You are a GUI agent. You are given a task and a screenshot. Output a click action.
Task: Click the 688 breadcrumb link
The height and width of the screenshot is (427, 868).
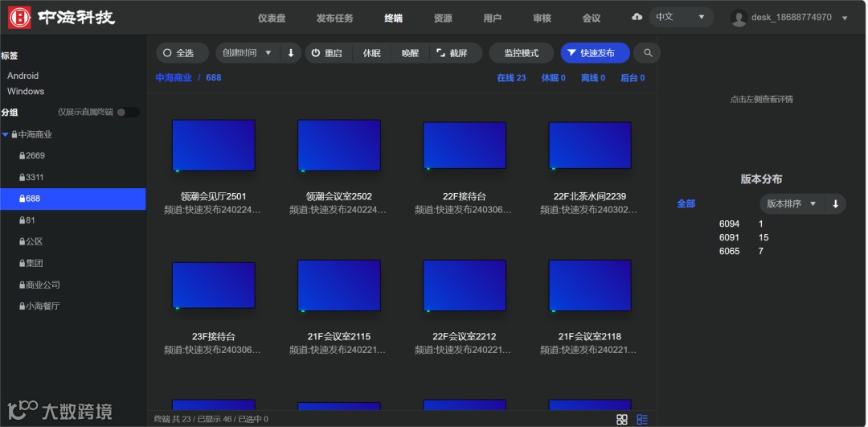[x=214, y=78]
